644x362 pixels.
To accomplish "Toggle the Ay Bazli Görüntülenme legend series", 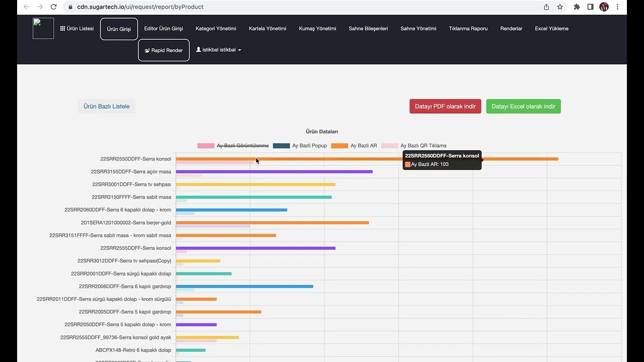I will click(x=233, y=146).
